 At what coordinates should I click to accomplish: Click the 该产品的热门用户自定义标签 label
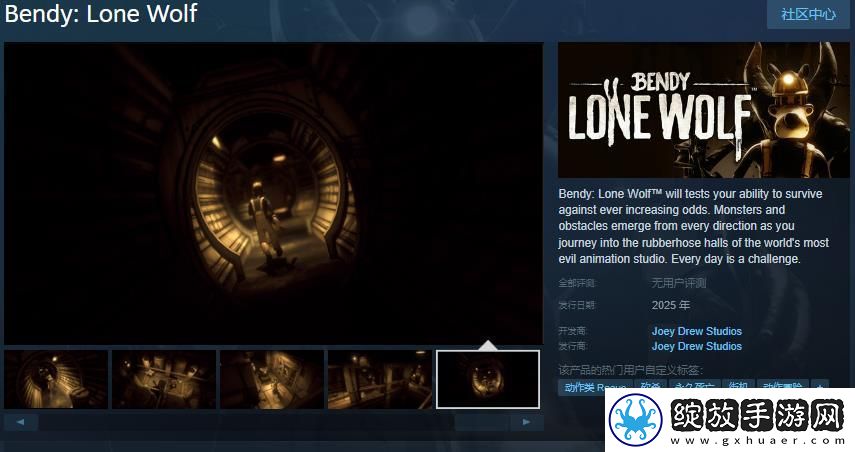(x=631, y=370)
